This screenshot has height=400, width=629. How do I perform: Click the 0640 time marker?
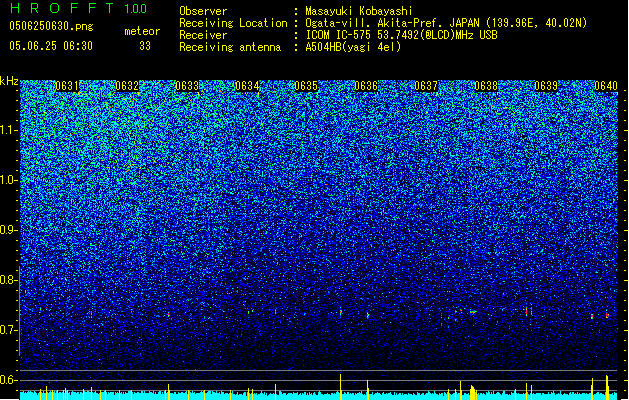pyautogui.click(x=606, y=86)
